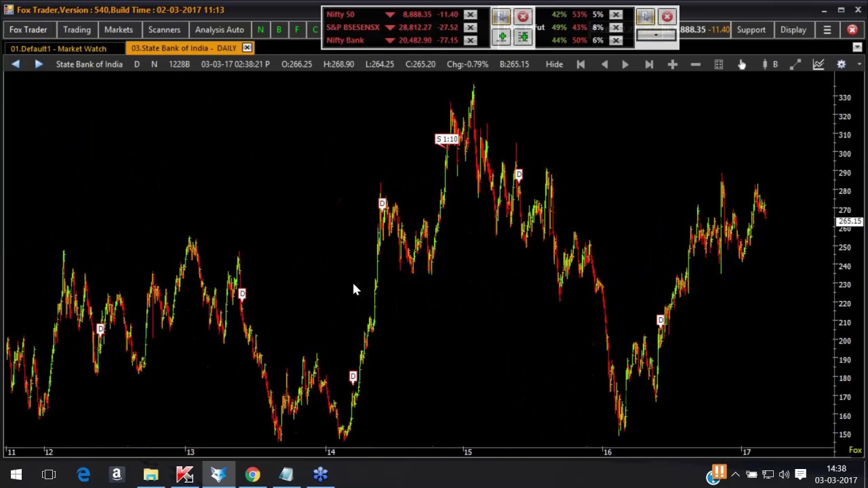This screenshot has height=488, width=868.
Task: Remove S&P BSESENSX ticker row
Action: [x=470, y=28]
